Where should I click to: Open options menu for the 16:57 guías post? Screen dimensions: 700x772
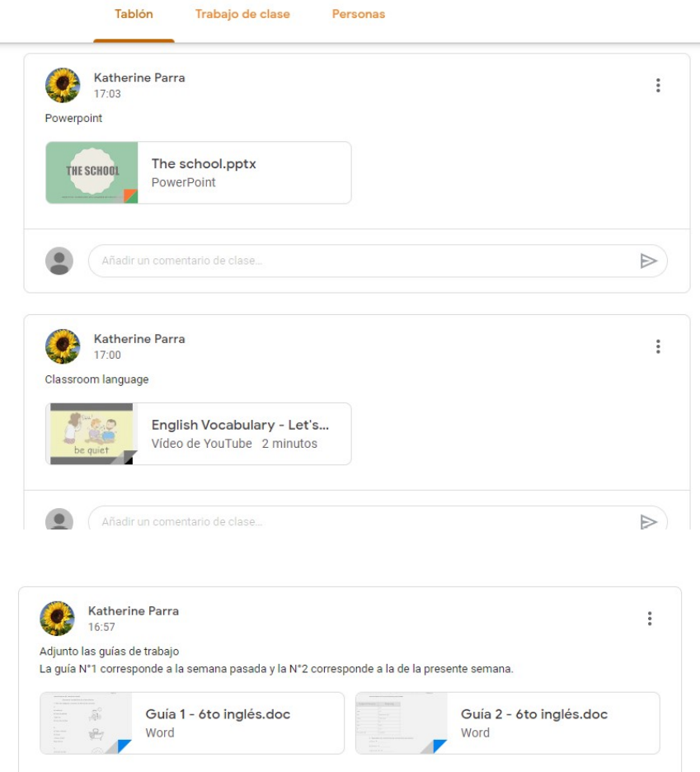(650, 619)
